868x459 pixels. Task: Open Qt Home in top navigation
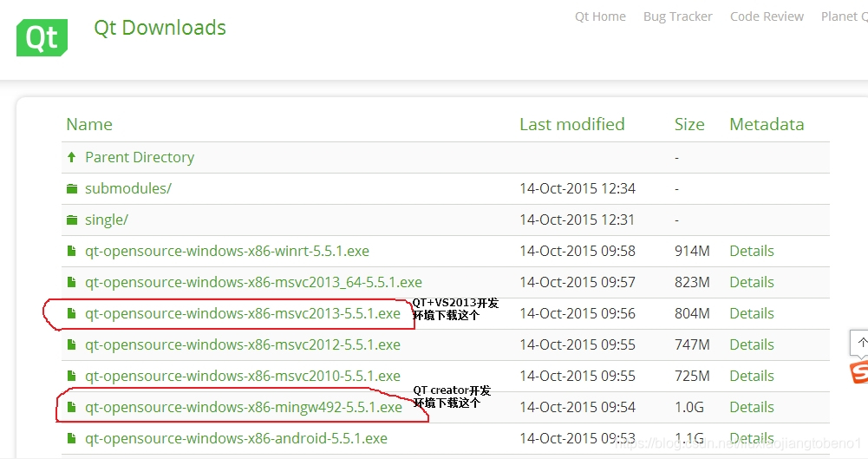(x=600, y=16)
